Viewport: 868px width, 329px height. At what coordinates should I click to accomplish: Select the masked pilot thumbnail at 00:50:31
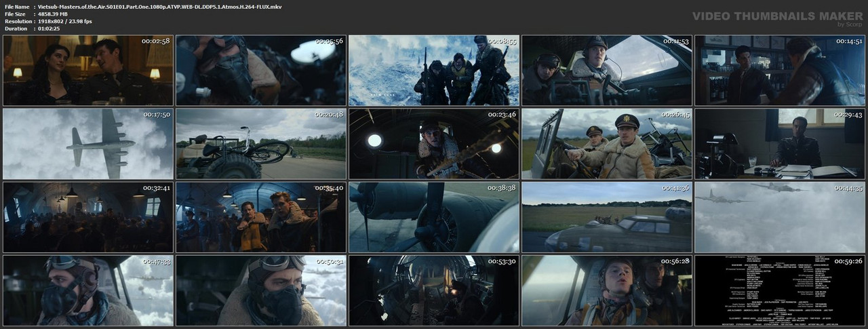(261, 290)
